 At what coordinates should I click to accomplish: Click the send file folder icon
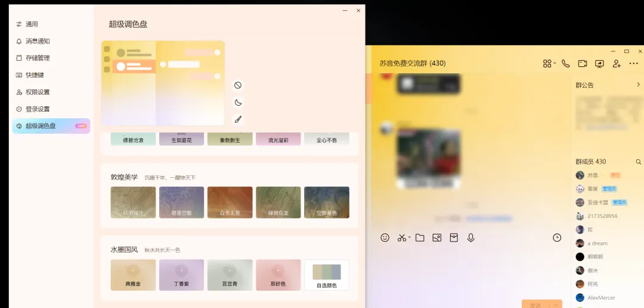click(x=420, y=238)
